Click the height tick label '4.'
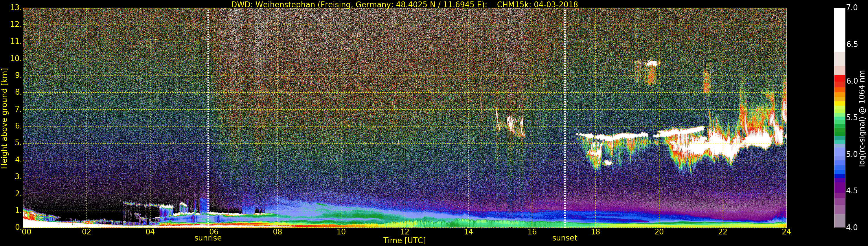Image resolution: width=868 pixels, height=246 pixels. click(18, 160)
